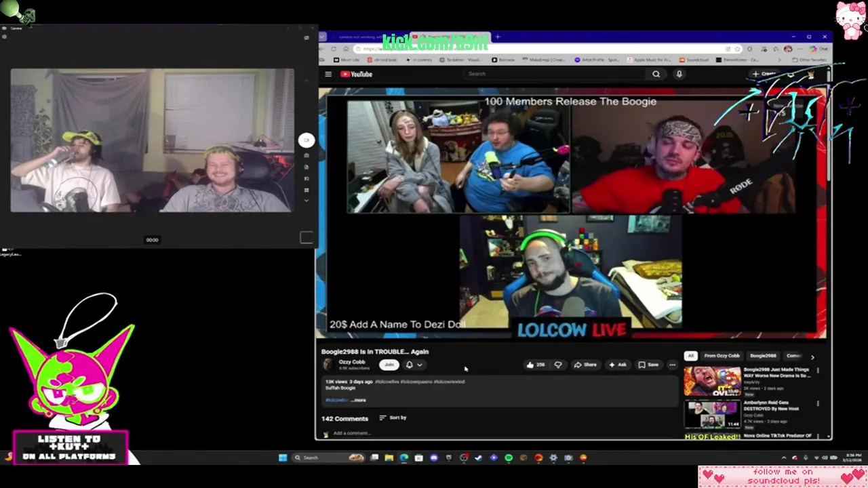Click the white round button in the Camera window
The image size is (868, 488).
[306, 140]
